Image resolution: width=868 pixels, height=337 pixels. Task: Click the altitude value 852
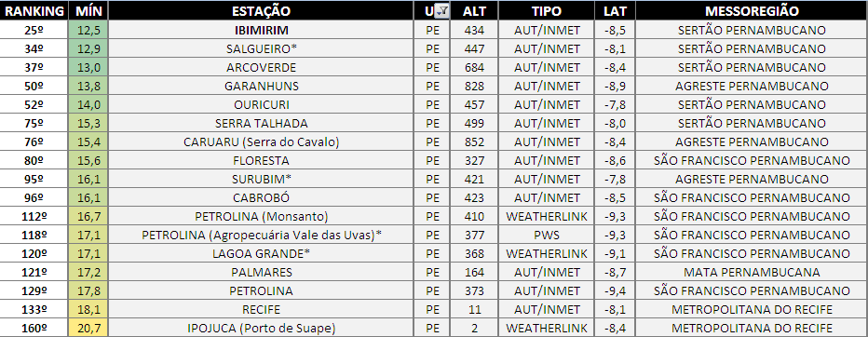[x=474, y=142]
